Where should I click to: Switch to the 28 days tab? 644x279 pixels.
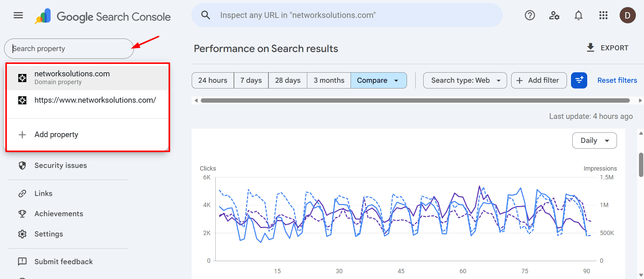[287, 80]
